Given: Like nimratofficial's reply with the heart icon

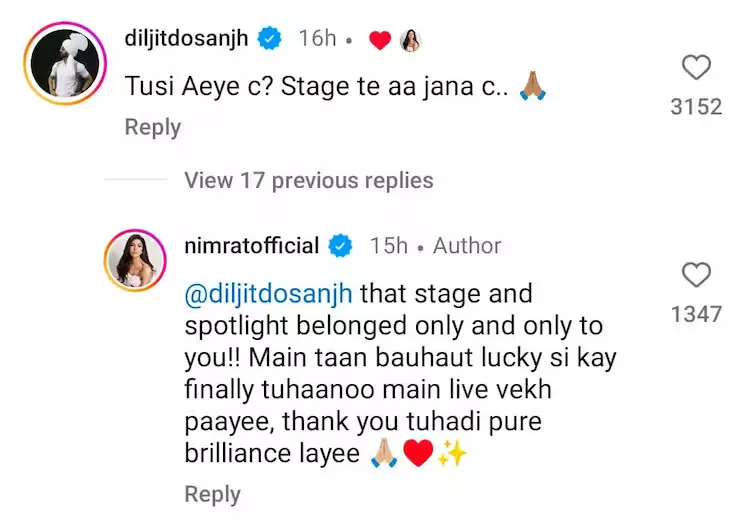Looking at the screenshot, I should [x=696, y=275].
